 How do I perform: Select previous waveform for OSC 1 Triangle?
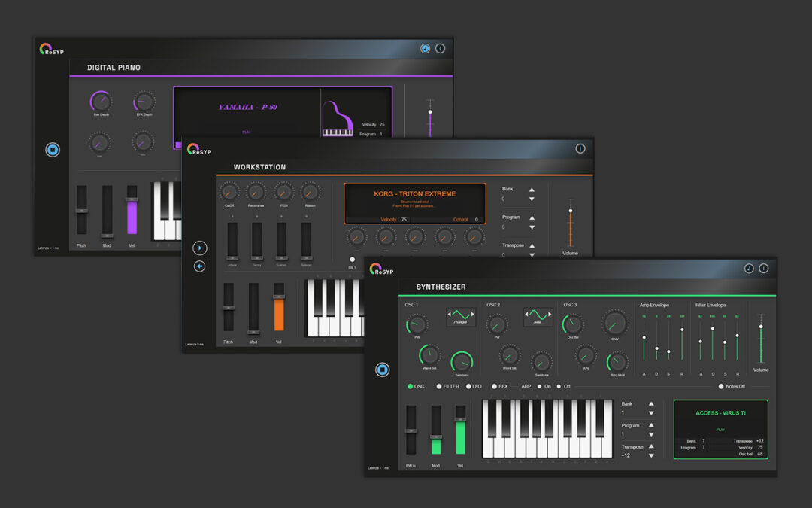tap(449, 314)
